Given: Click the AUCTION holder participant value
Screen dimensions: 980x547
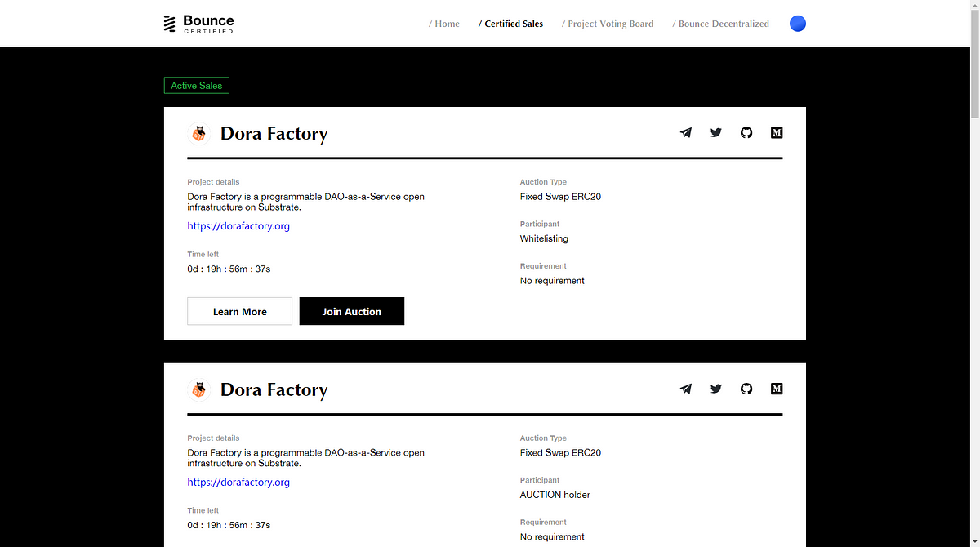Looking at the screenshot, I should click(x=555, y=495).
